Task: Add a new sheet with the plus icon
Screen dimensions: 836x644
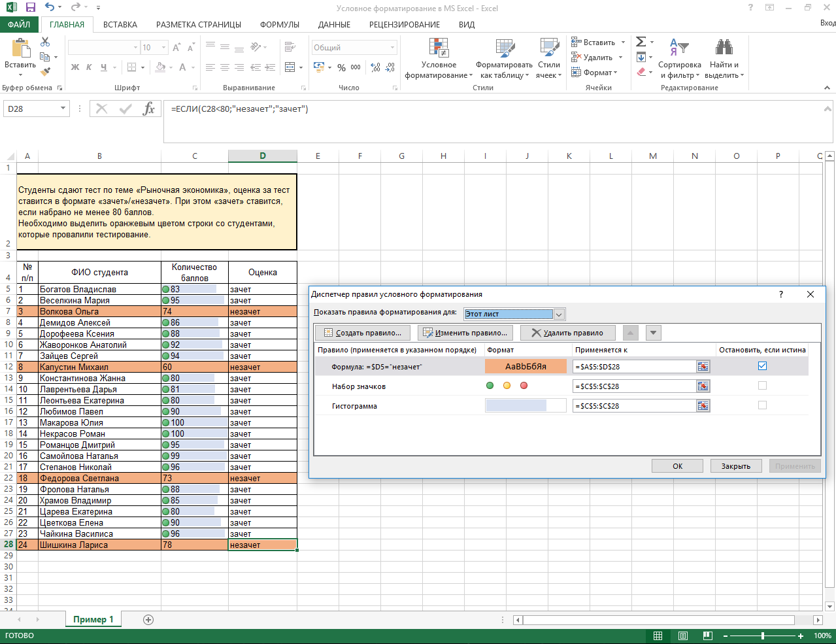Action: click(x=148, y=620)
